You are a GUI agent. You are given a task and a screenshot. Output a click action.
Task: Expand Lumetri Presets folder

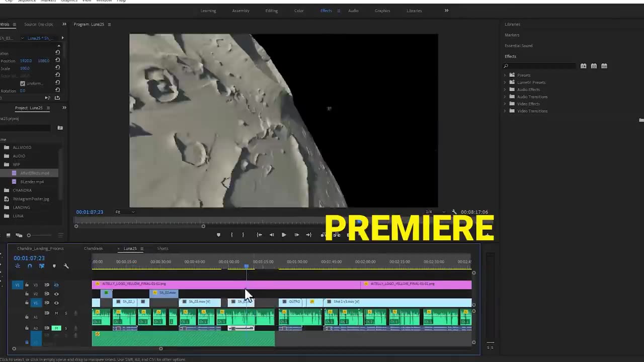[505, 82]
